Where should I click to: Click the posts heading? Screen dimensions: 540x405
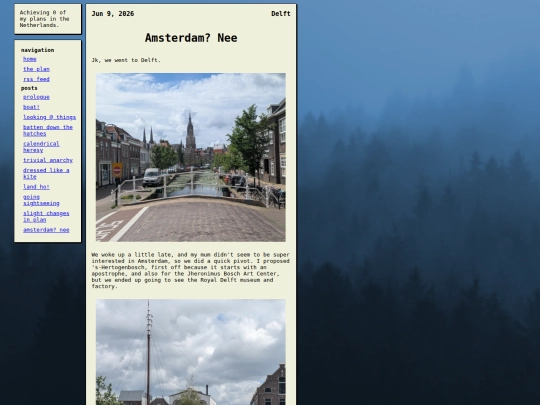tap(29, 88)
